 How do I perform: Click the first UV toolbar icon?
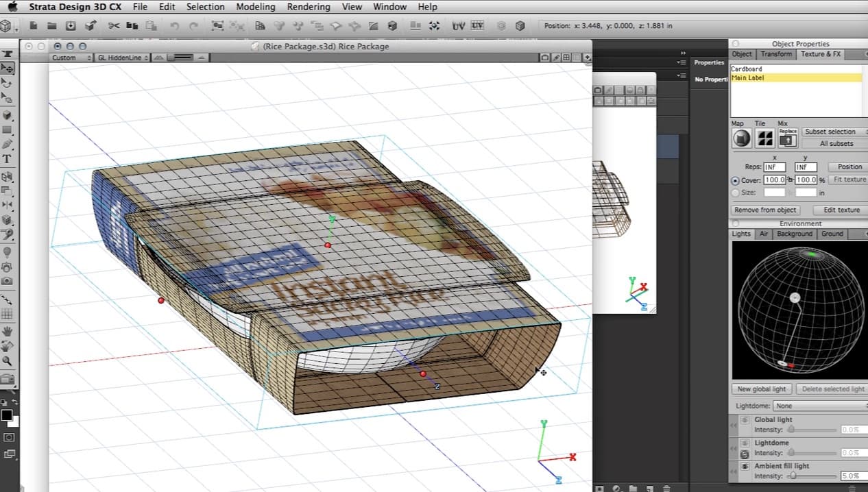click(x=459, y=26)
